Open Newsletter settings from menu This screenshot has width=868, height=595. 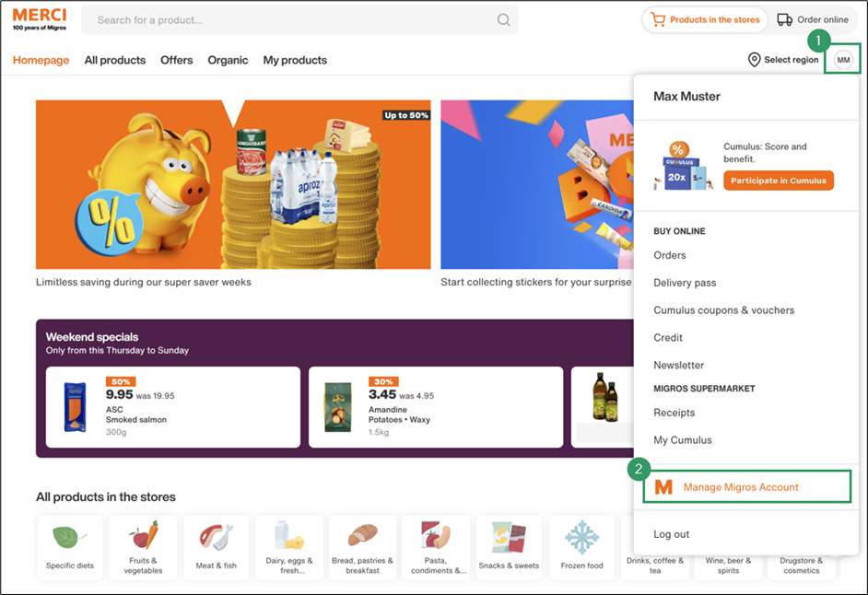[x=679, y=366]
